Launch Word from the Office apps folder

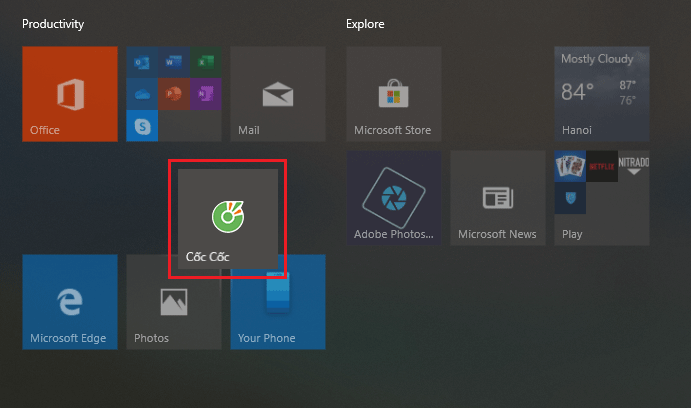pyautogui.click(x=174, y=62)
